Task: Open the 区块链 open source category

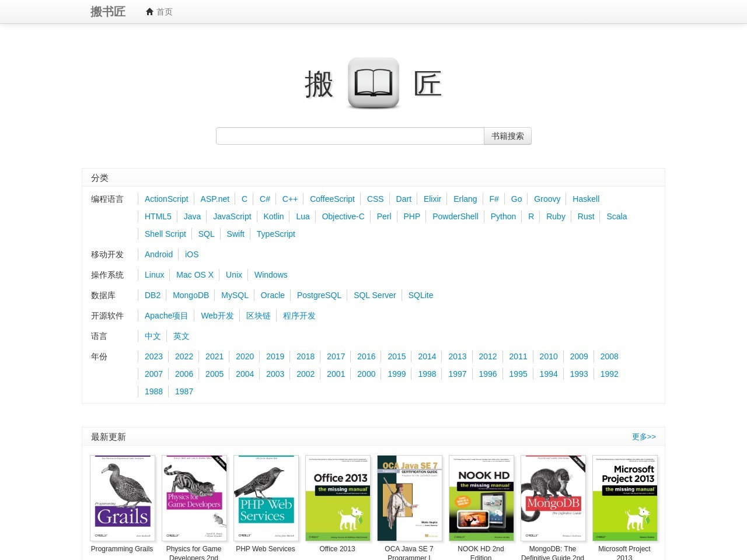Action: tap(258, 316)
